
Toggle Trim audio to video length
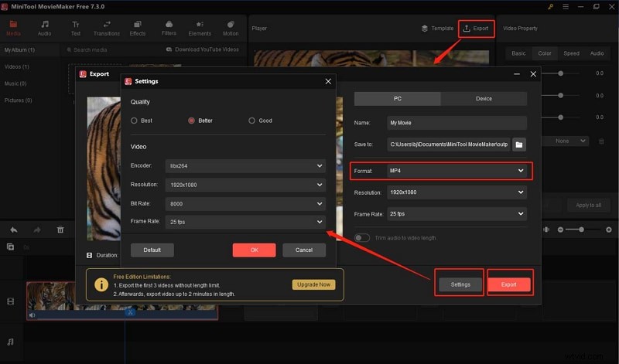tap(361, 237)
